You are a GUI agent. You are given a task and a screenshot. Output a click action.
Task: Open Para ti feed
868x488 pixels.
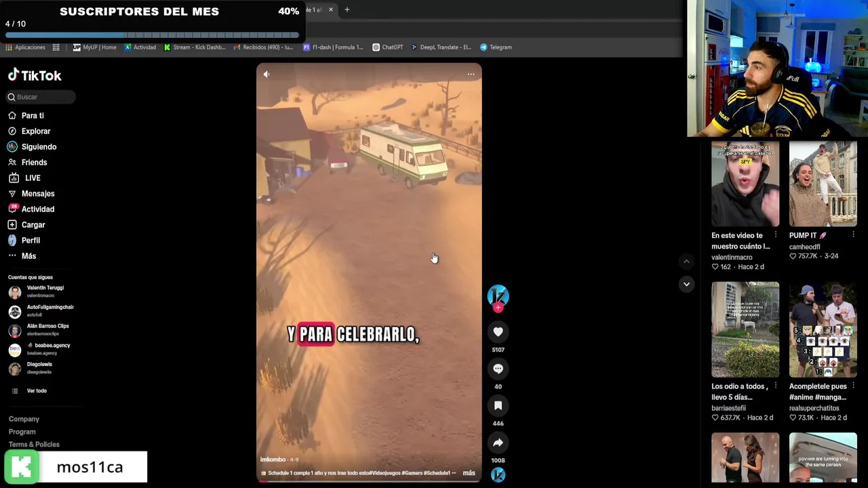33,115
